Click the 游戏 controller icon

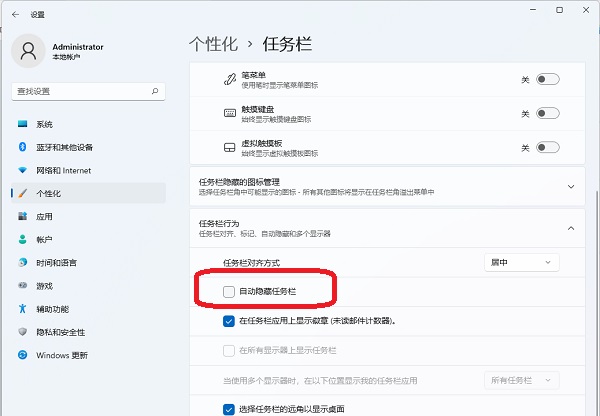coord(23,285)
